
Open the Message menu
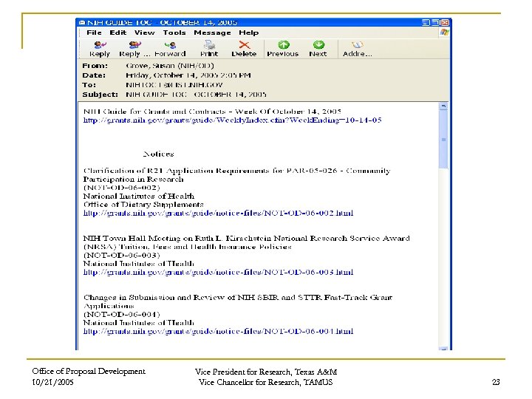[x=212, y=33]
